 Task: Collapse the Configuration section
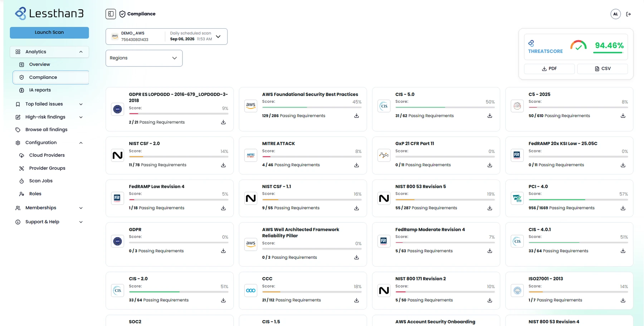pos(49,143)
